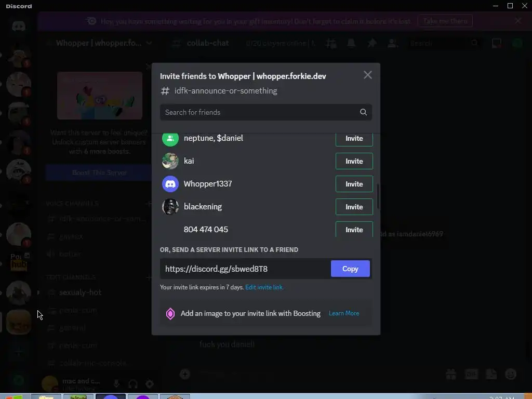
Task: Click the magnifier icon in friend search
Action: point(363,112)
